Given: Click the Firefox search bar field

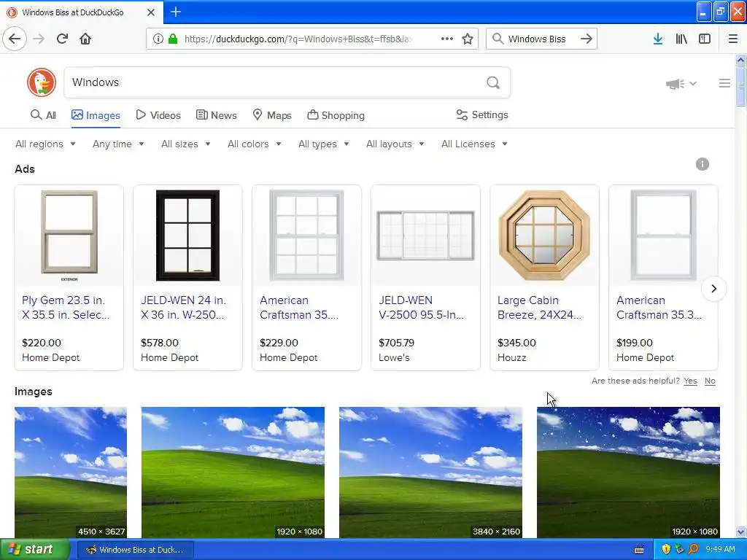Looking at the screenshot, I should click(x=541, y=39).
